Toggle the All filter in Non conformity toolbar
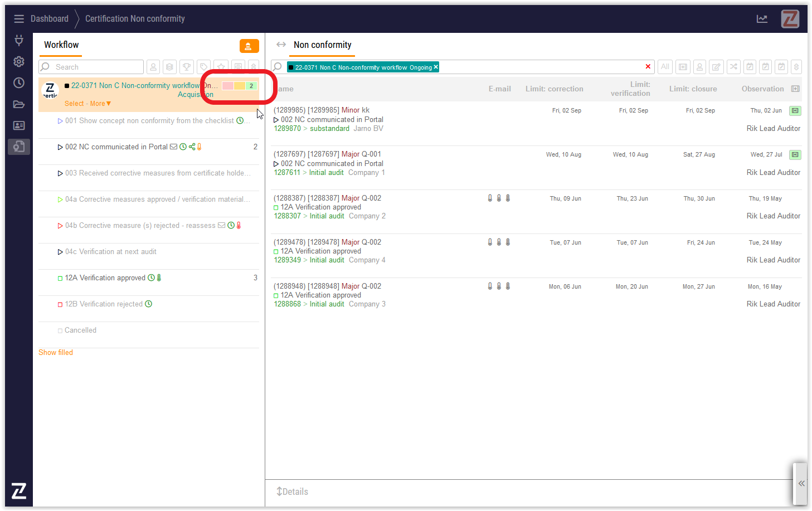Image resolution: width=812 pixels, height=511 pixels. click(665, 67)
